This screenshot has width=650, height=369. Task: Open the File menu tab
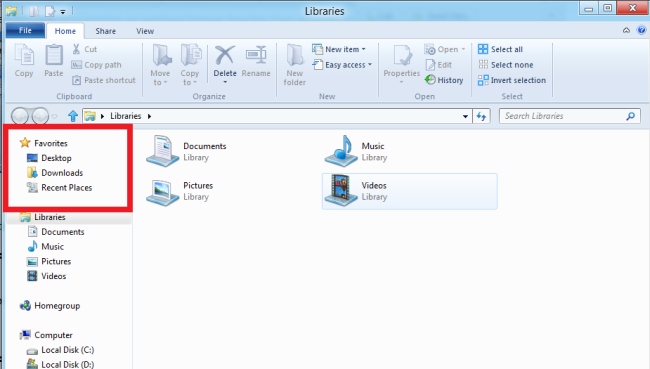tap(25, 31)
